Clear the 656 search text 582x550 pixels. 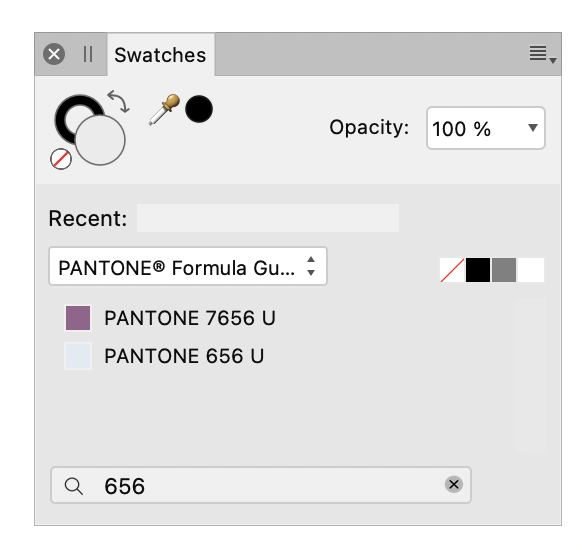coord(454,484)
